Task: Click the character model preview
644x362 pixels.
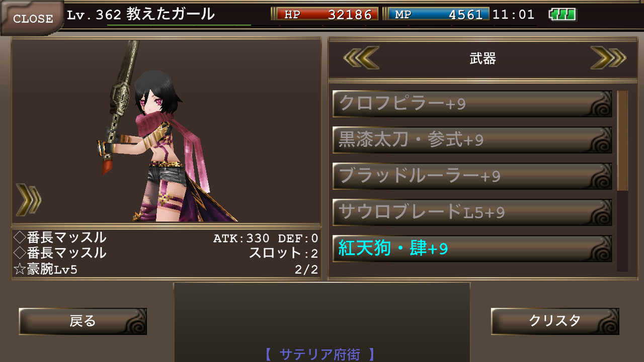Action: point(167,131)
